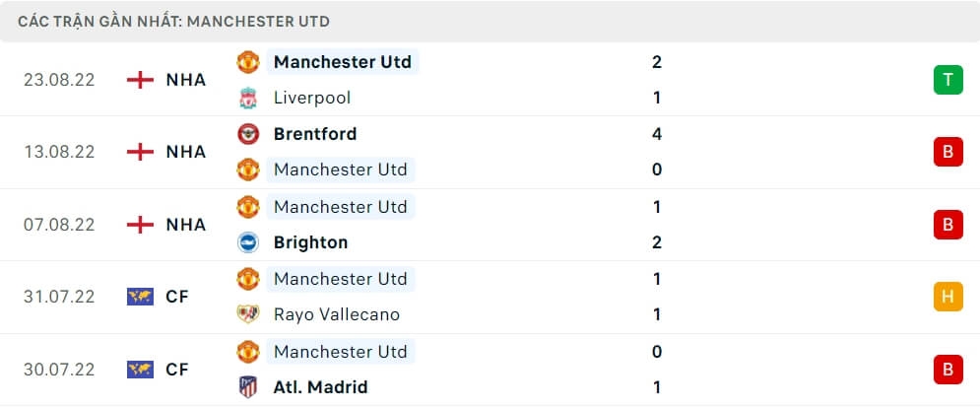Click Manchester Utd crest in Liverpool match
The image size is (980, 407).
248,62
